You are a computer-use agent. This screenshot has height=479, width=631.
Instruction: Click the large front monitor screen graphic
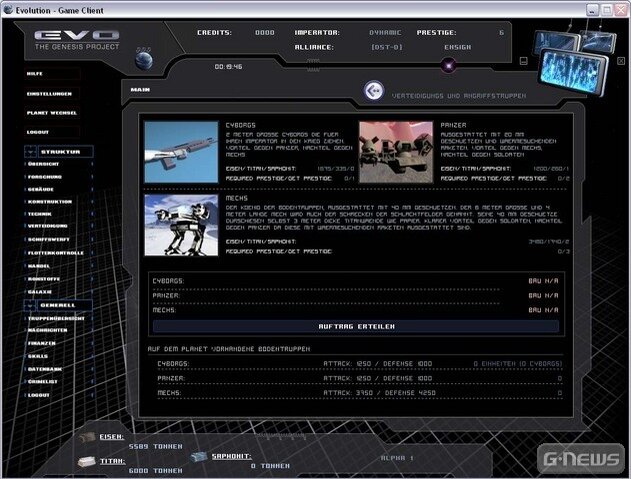573,72
